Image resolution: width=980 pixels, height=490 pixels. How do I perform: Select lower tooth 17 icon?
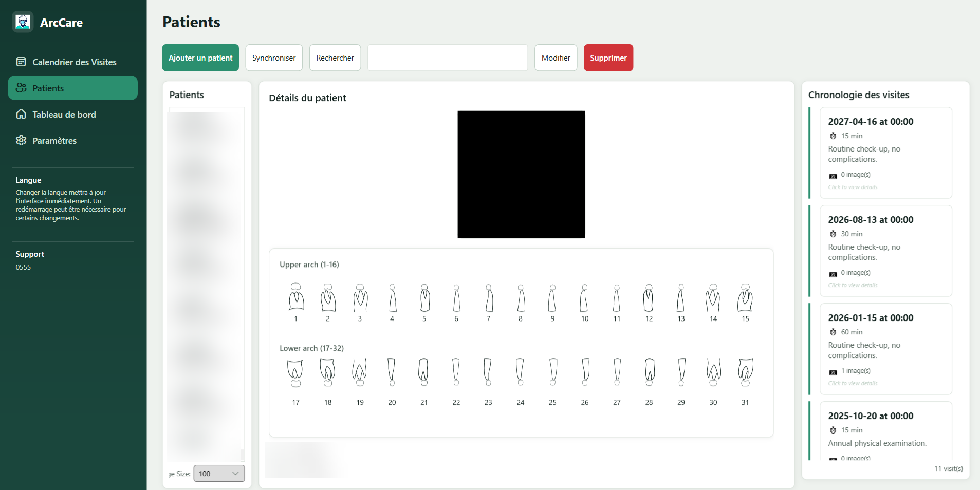296,372
